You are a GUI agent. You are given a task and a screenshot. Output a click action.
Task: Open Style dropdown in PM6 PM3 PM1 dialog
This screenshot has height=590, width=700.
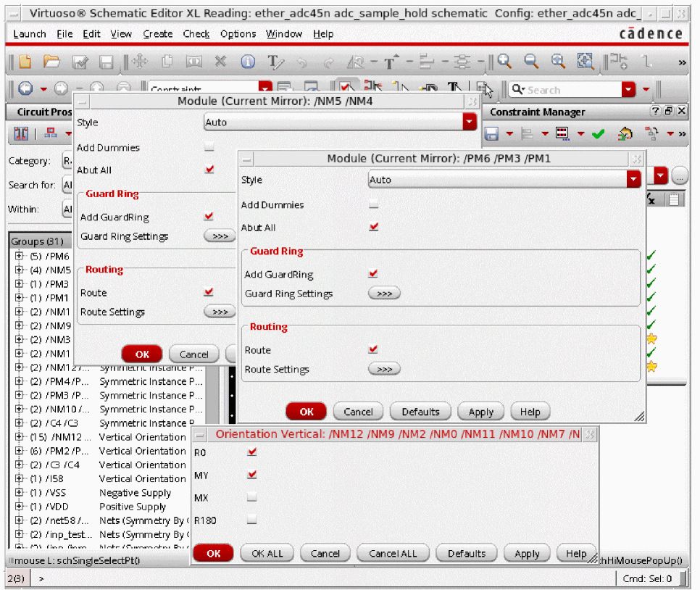634,180
